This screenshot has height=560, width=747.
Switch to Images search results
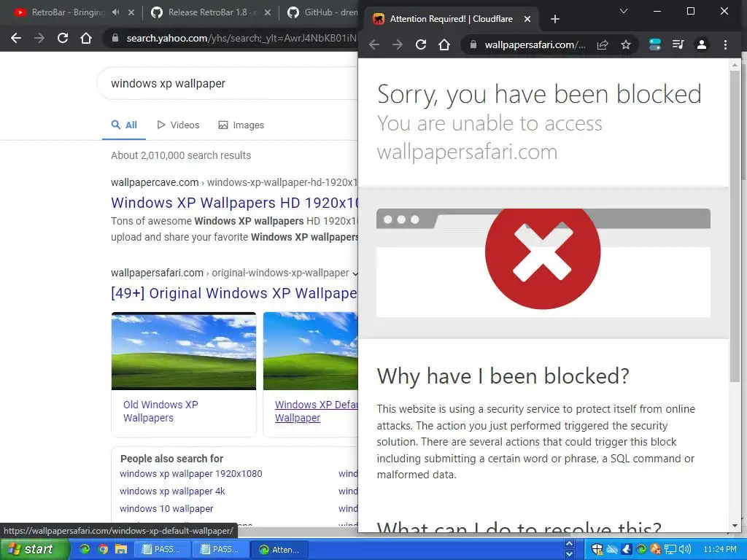click(241, 125)
